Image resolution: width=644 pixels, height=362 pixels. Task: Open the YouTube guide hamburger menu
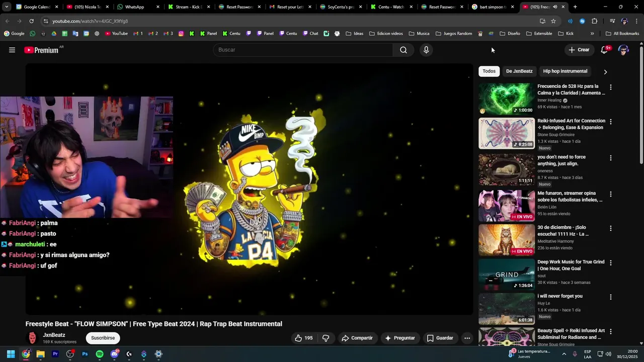click(12, 50)
